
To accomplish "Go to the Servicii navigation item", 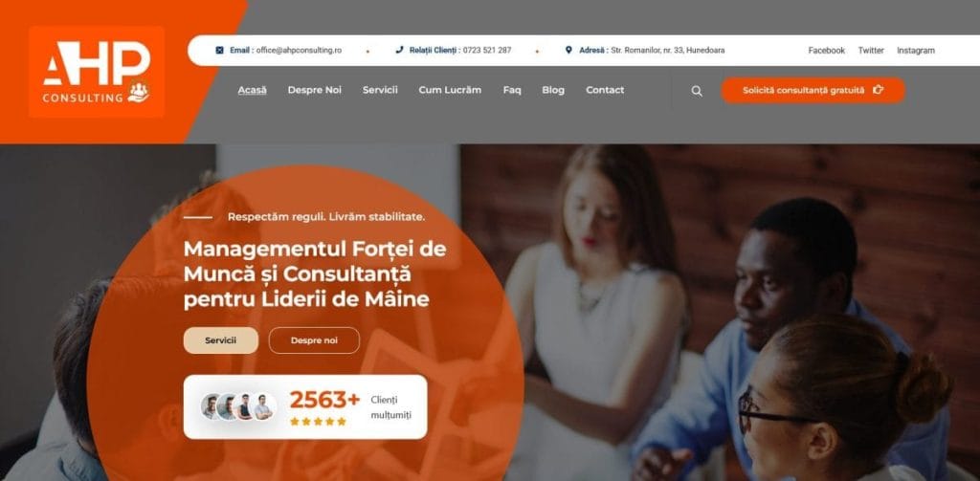I will [380, 90].
